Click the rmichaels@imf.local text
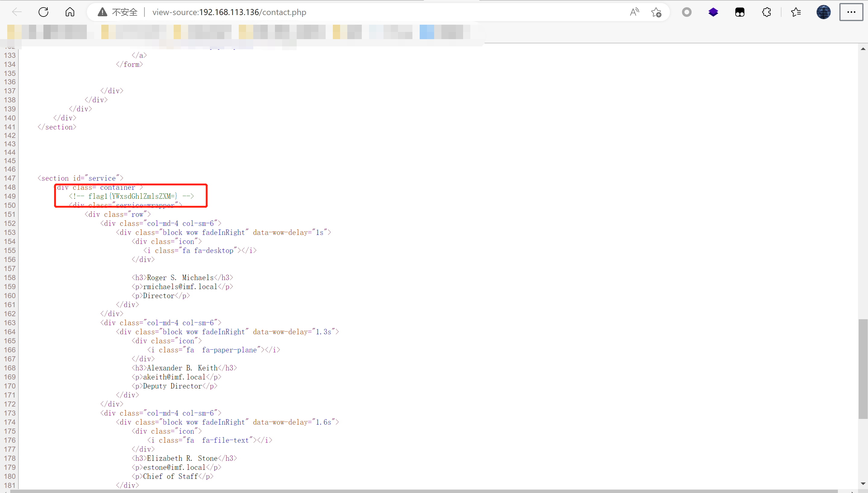Viewport: 868px width, 493px height. (x=180, y=286)
